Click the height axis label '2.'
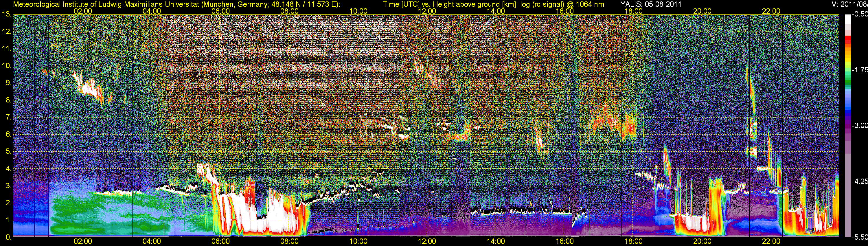This screenshot has height=246, width=868. coord(8,203)
